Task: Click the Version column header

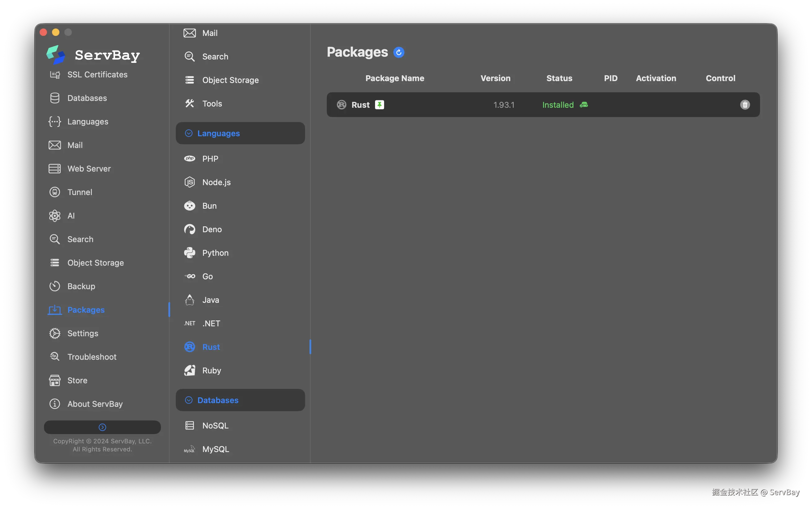Action: click(x=495, y=78)
